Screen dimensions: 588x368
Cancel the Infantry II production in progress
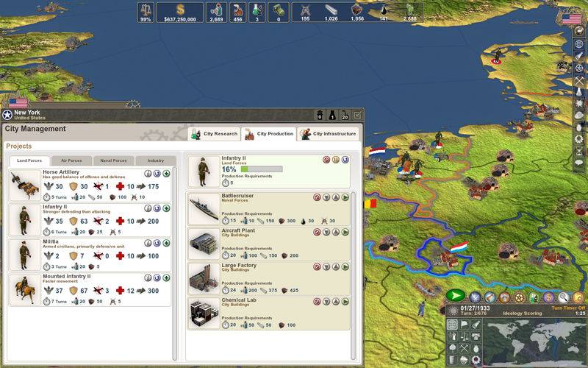[x=326, y=160]
